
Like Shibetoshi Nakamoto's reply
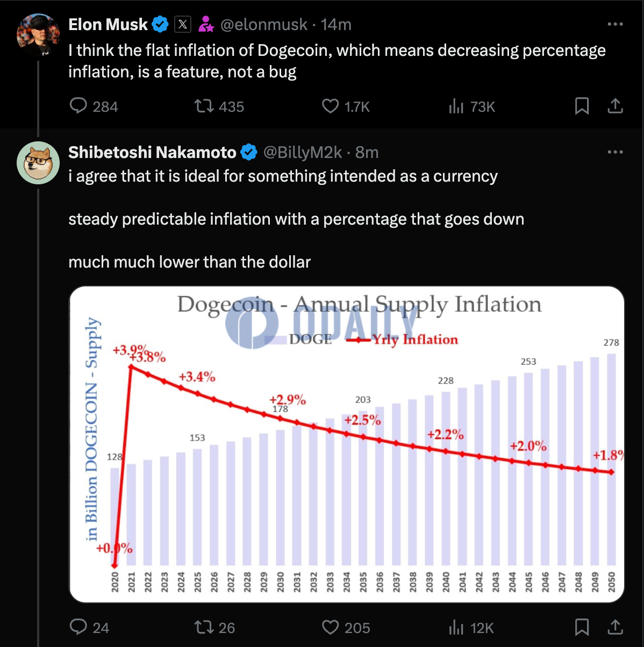(330, 627)
